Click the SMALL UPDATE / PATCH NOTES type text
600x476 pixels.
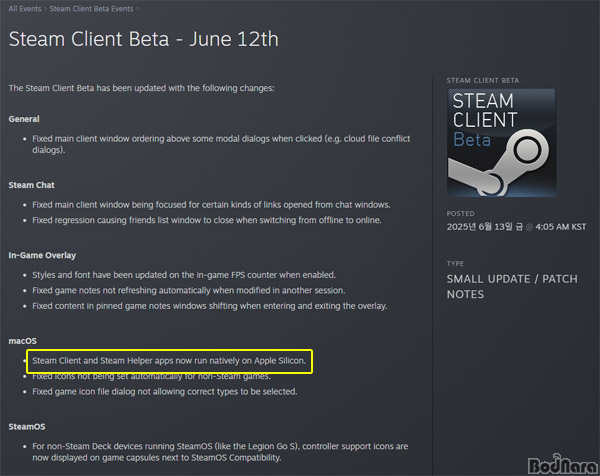coord(512,287)
